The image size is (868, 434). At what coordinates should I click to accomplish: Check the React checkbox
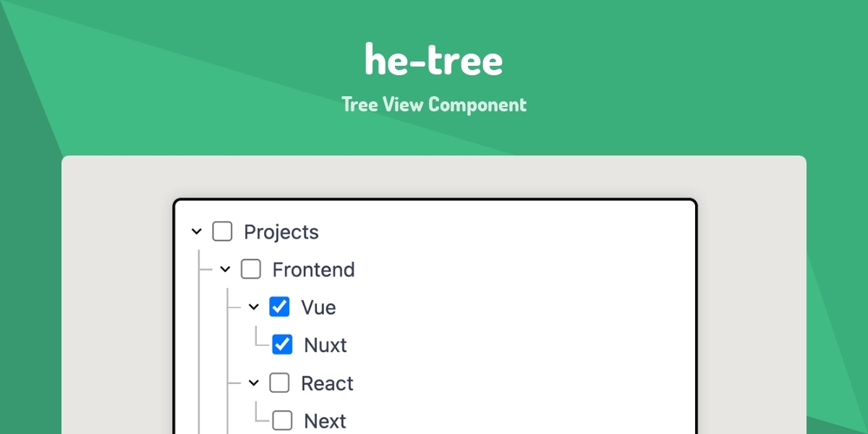coord(279,383)
